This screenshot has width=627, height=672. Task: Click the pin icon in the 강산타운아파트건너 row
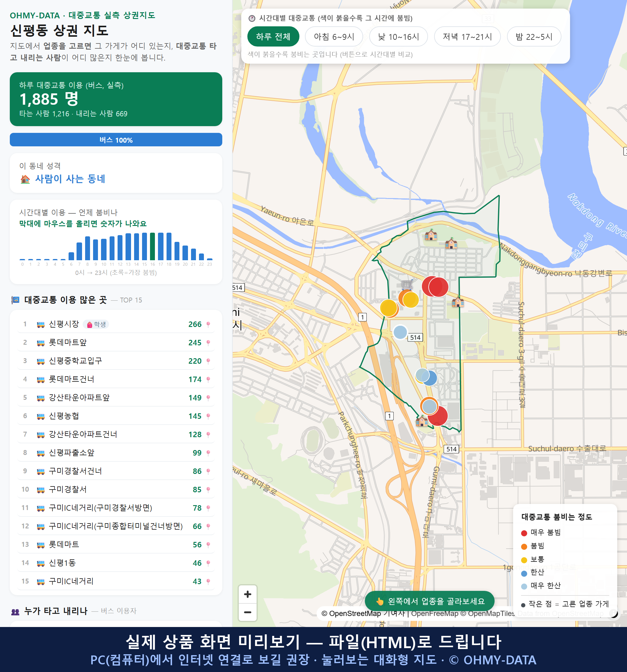[x=208, y=434]
